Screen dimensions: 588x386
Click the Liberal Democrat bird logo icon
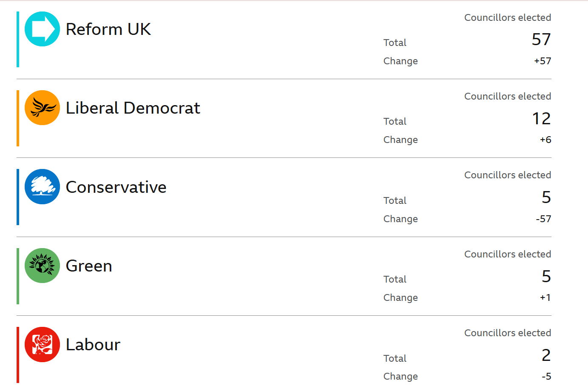pyautogui.click(x=42, y=108)
